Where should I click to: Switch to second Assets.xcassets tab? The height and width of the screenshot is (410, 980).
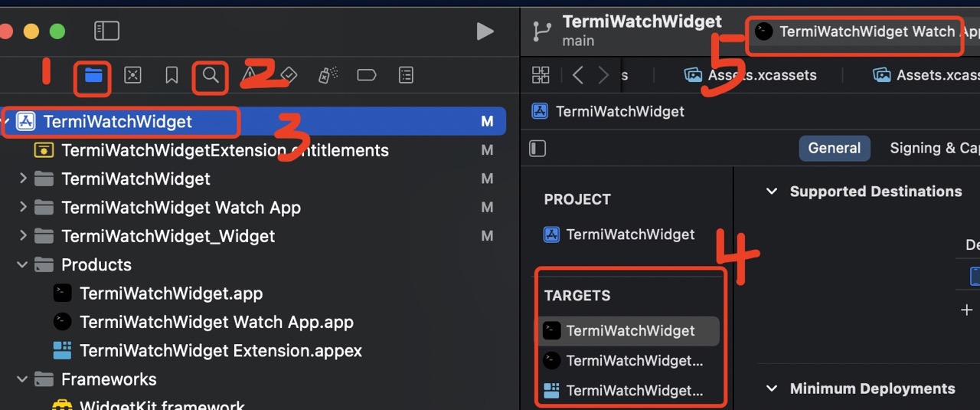[926, 75]
